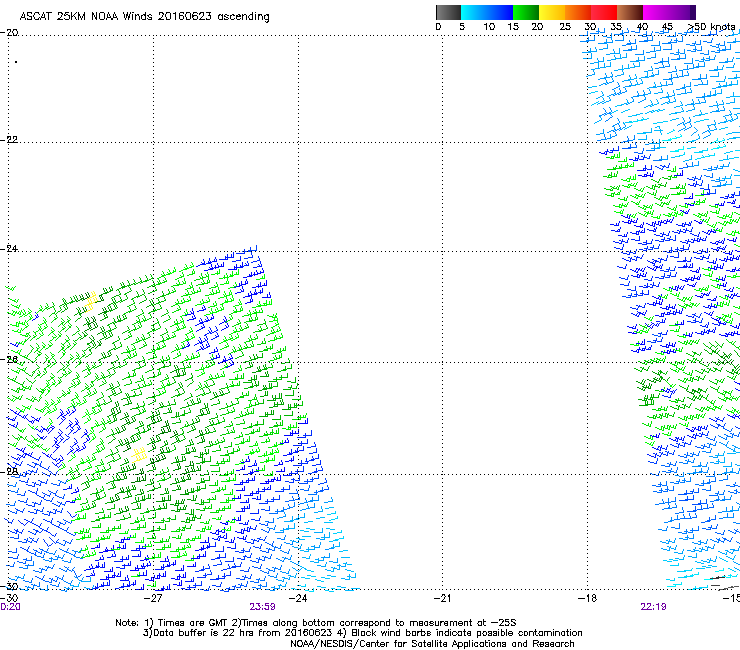Screen dimensions: 740x650
Task: Click the yellow wind barbs just above -28 latitude
Action: [x=139, y=455]
